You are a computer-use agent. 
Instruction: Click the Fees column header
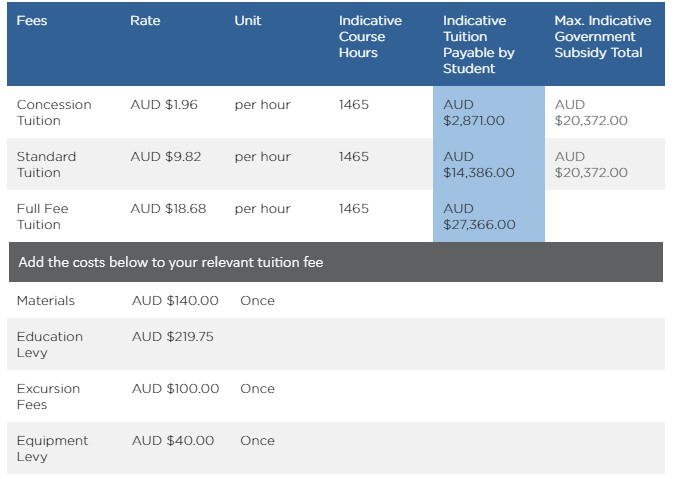coord(32,21)
